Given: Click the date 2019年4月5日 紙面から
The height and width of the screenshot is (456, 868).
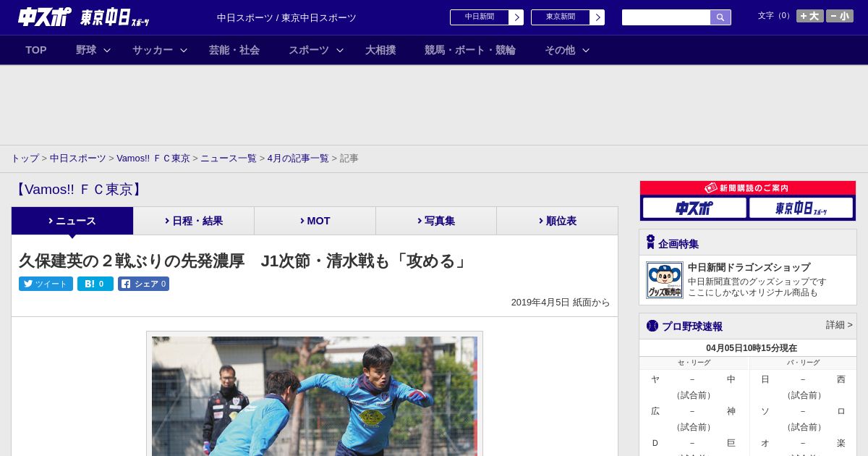Looking at the screenshot, I should tap(561, 303).
